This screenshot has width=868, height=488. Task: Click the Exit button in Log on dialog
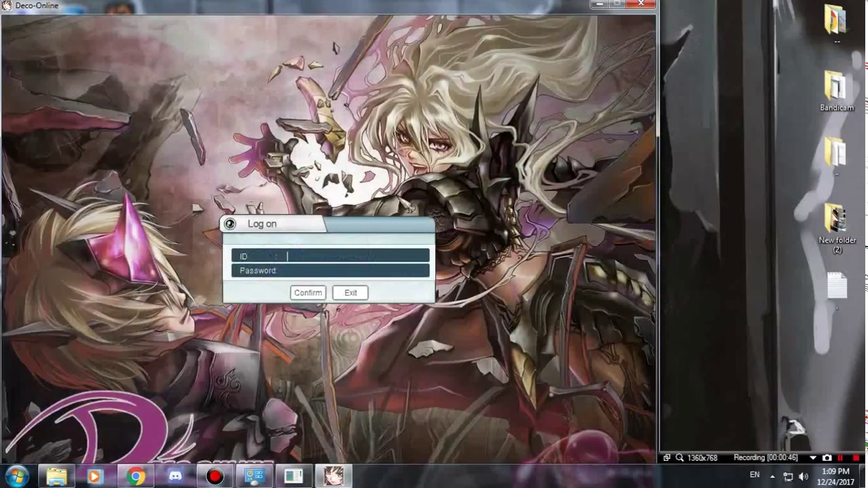click(351, 293)
